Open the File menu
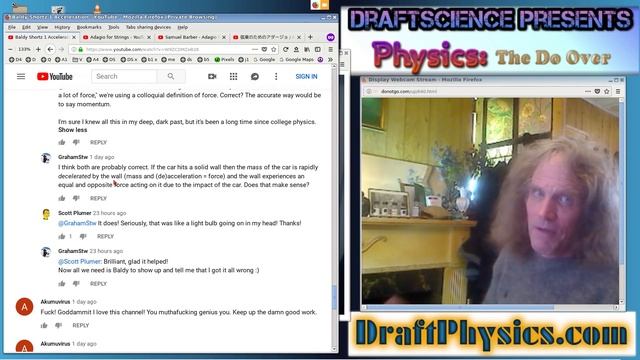 click(12, 27)
